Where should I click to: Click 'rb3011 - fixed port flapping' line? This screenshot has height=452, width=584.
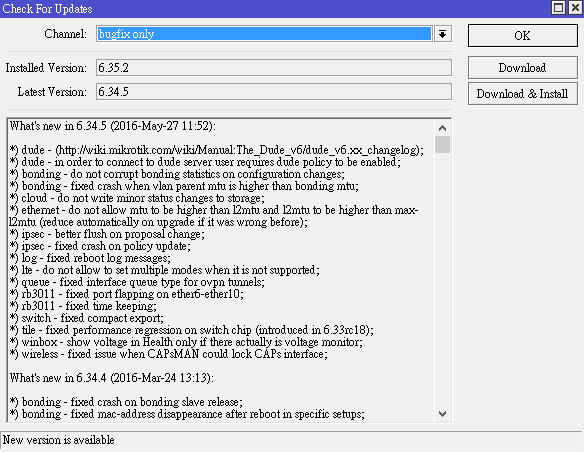127,294
